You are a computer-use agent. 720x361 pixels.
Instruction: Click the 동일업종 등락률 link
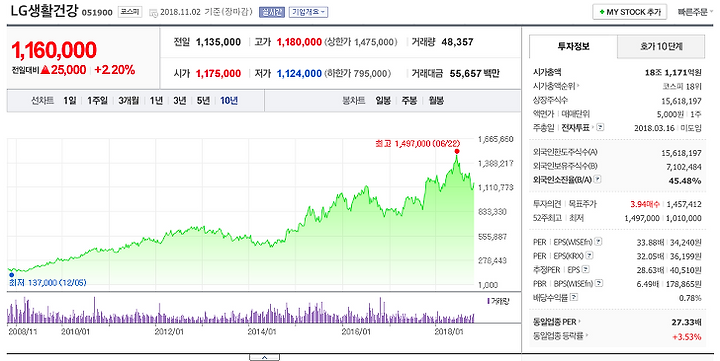pos(560,336)
